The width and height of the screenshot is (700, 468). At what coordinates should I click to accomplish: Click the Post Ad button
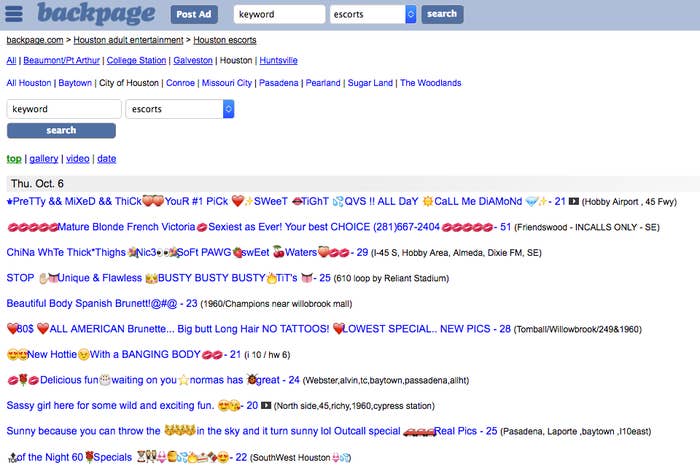[x=194, y=14]
